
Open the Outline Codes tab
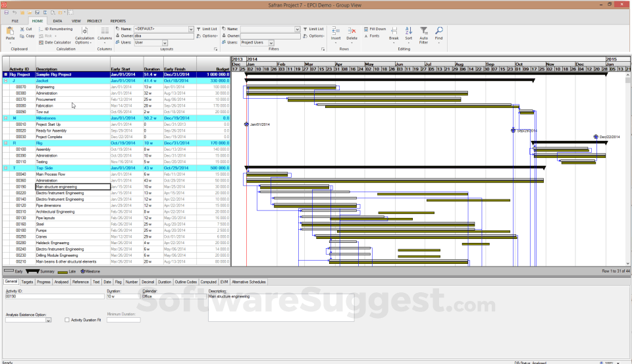click(x=186, y=282)
